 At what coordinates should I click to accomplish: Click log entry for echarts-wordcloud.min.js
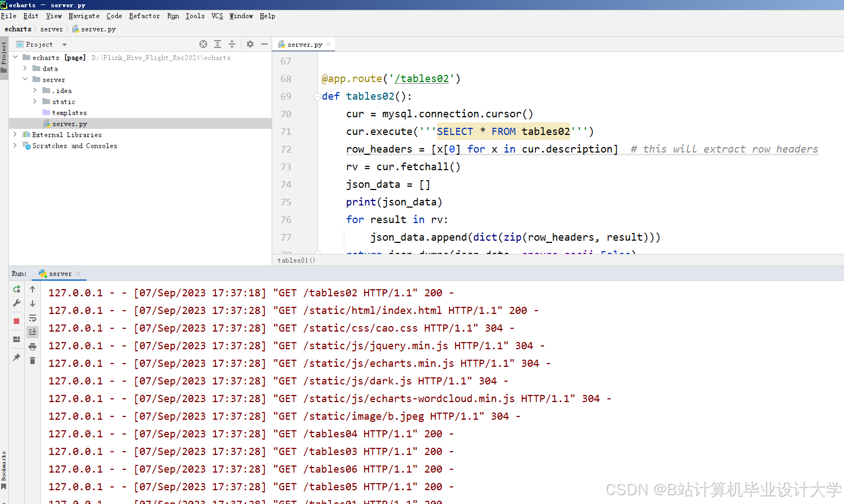coord(330,399)
